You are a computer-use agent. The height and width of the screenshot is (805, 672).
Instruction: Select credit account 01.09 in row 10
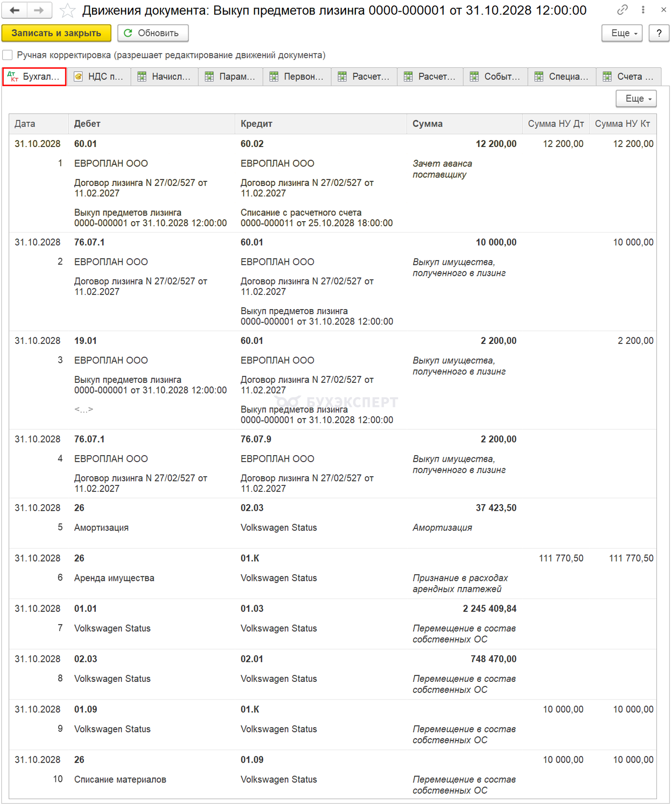252,759
